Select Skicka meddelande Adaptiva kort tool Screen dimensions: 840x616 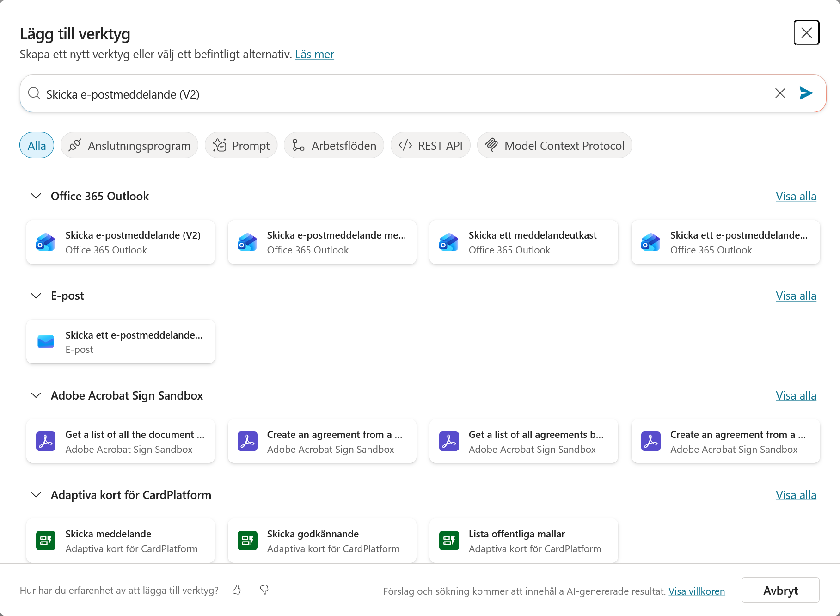[121, 541]
